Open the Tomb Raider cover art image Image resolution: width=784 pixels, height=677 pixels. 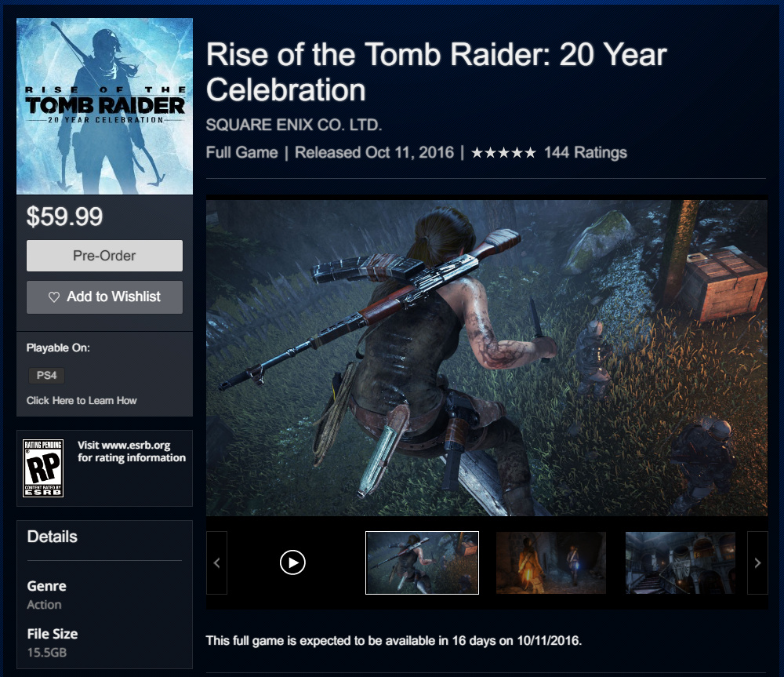[x=104, y=106]
